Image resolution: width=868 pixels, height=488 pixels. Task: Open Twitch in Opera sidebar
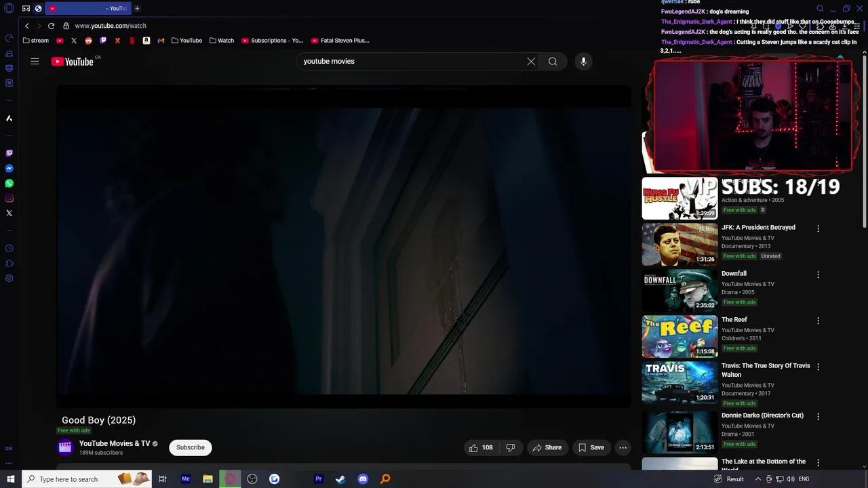click(9, 153)
